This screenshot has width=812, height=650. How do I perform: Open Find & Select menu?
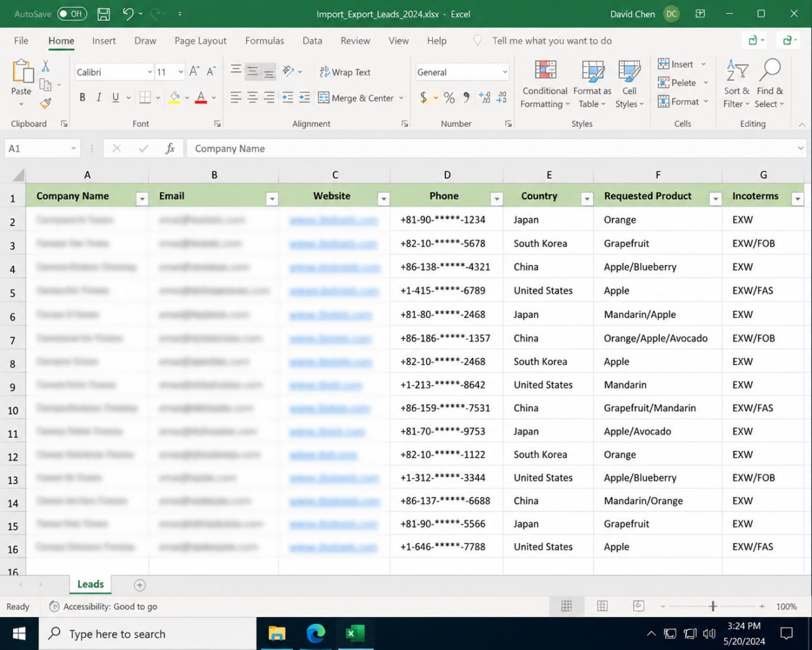click(x=769, y=84)
